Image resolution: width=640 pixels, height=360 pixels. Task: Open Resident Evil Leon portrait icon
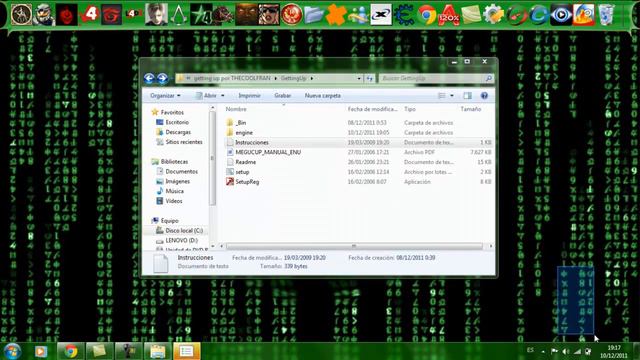156,15
